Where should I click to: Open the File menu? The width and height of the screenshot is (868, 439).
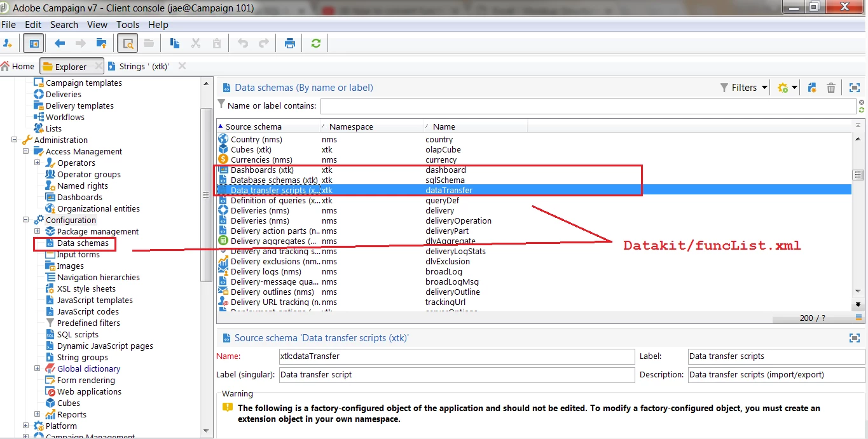8,25
